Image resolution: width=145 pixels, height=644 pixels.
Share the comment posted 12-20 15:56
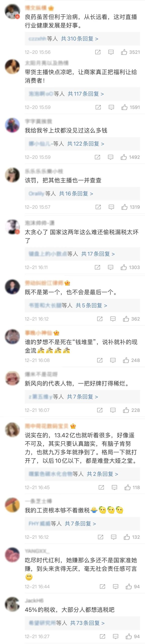[x=98, y=52]
